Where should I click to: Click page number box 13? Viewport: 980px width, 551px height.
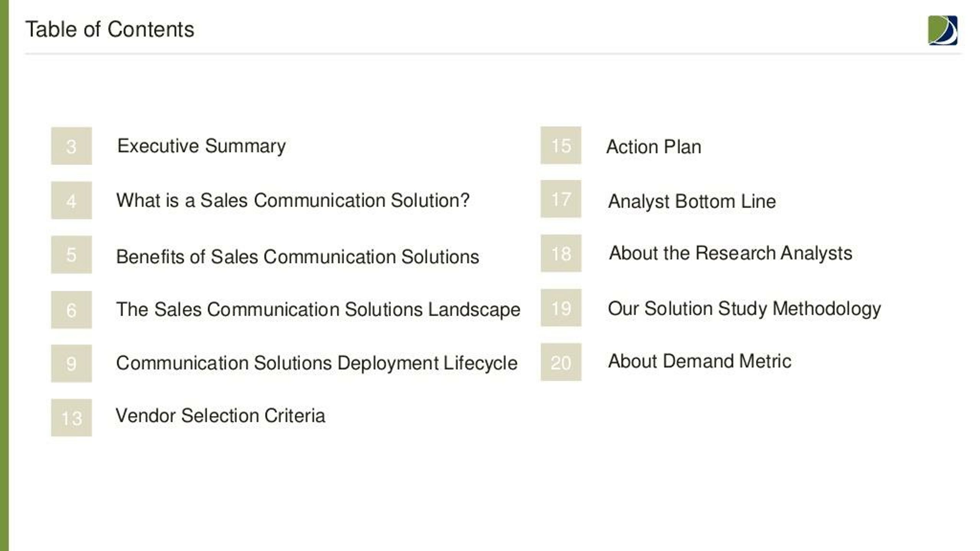coord(72,417)
